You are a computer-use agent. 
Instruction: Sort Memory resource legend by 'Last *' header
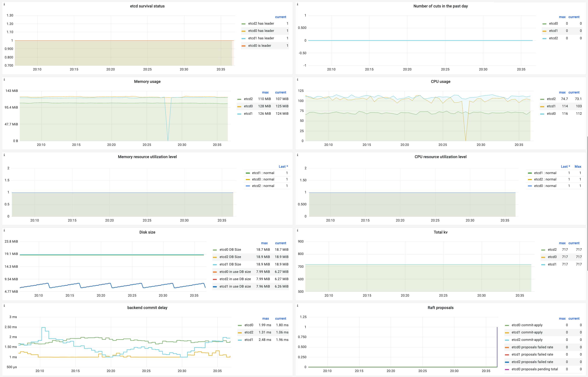[x=283, y=166]
